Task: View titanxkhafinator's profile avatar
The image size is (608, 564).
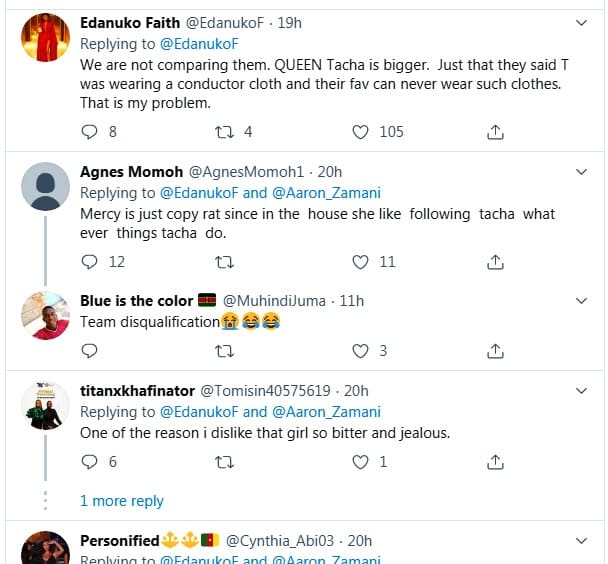Action: (x=45, y=407)
